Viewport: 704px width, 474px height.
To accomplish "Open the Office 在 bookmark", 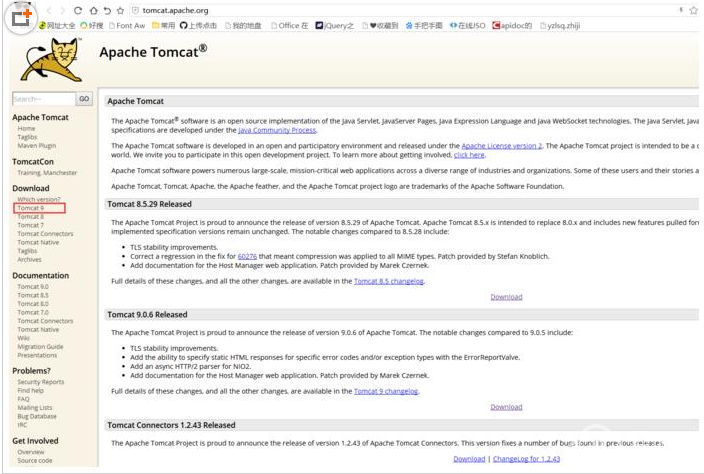I will click(290, 26).
